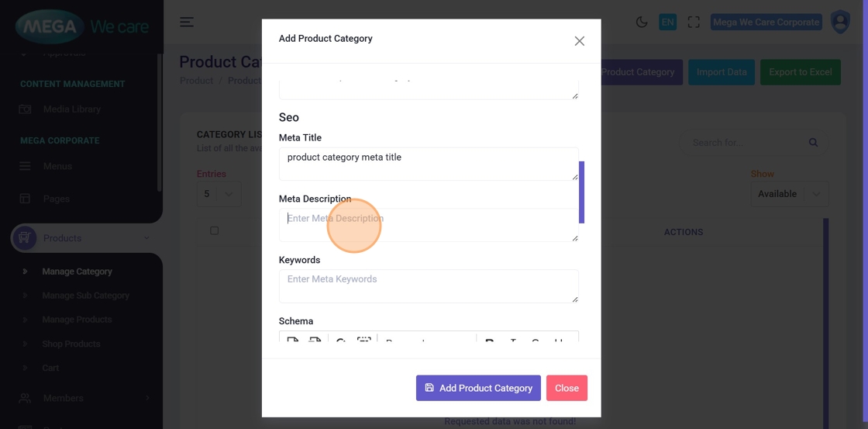
Task: Click the Products cart icon in sidebar
Action: (24, 238)
